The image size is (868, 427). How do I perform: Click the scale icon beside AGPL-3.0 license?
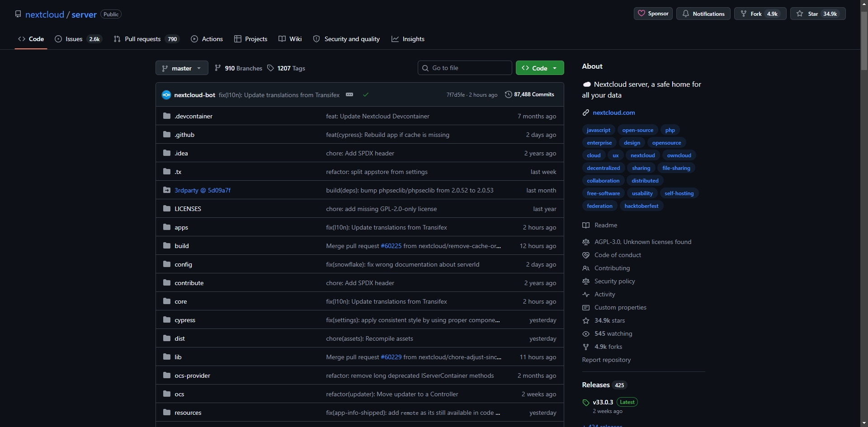(x=586, y=242)
